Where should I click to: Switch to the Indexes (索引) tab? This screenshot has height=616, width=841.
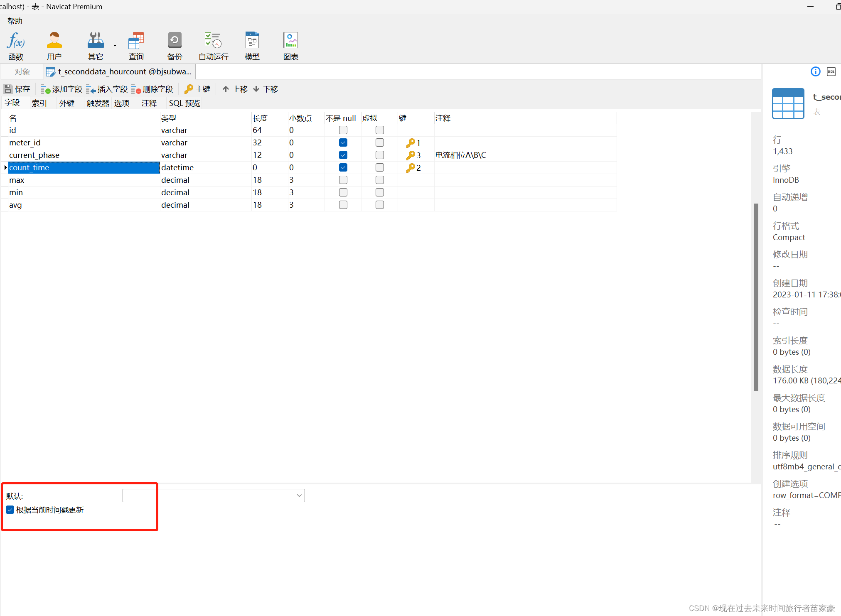tap(39, 103)
